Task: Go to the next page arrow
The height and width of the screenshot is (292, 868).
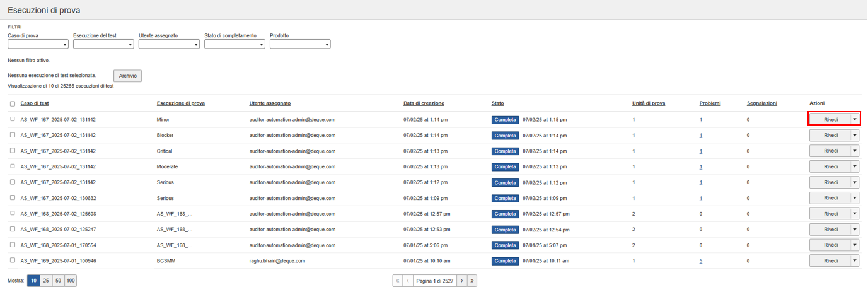Action: [461, 281]
